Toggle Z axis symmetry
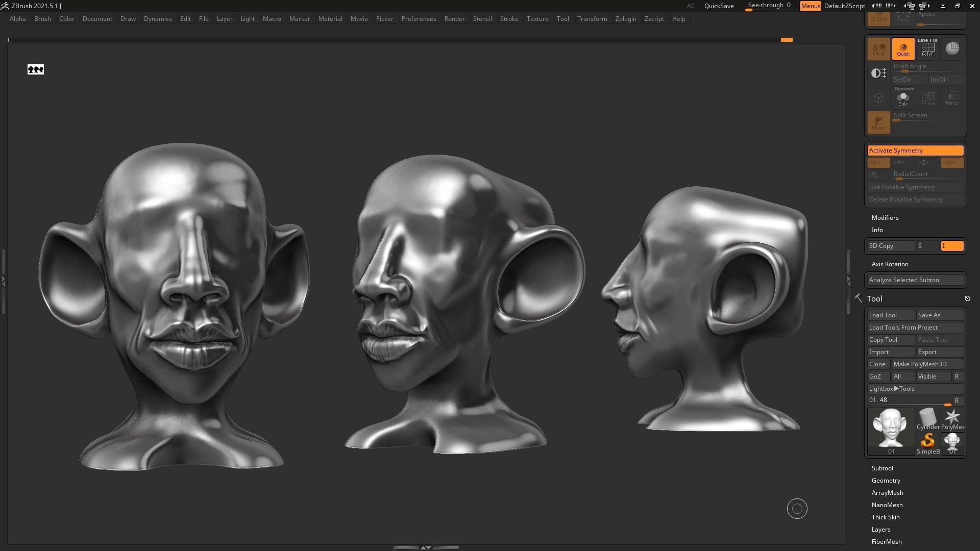980x551 pixels. tap(927, 163)
